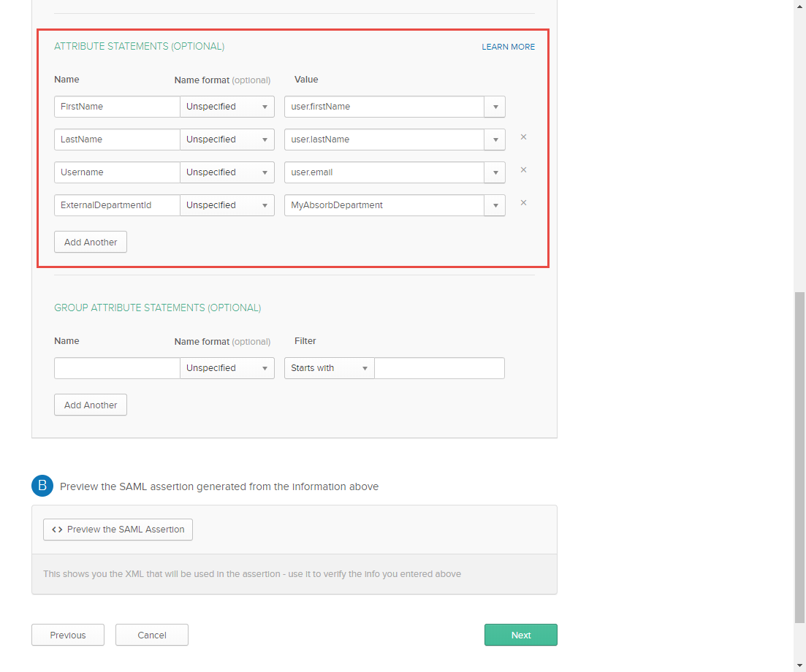
Task: Click the group attribute Name field
Action: [117, 368]
